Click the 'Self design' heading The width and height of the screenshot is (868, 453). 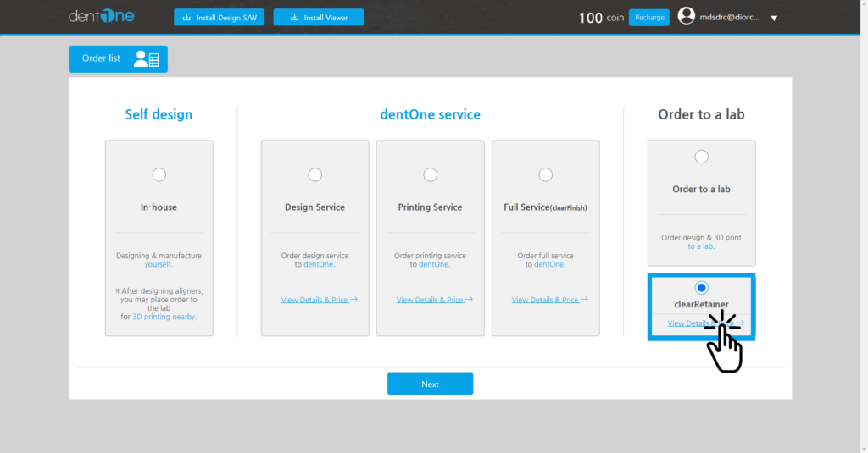click(159, 114)
